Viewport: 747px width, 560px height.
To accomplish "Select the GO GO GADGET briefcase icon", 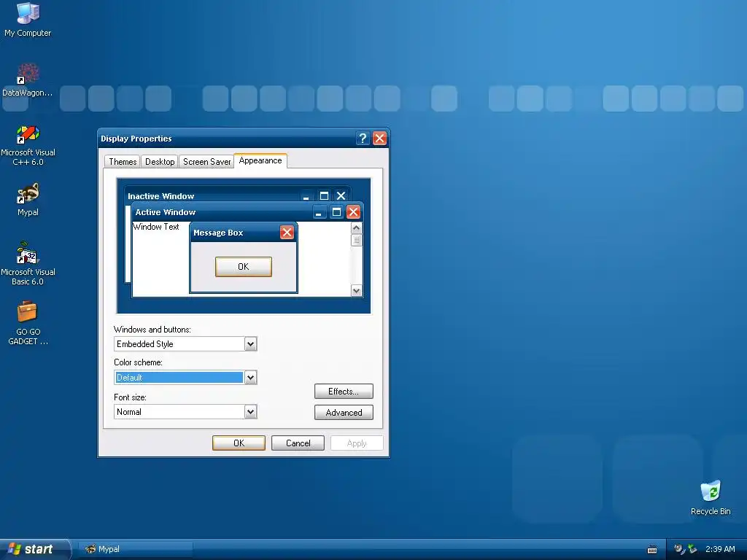I will (x=28, y=323).
